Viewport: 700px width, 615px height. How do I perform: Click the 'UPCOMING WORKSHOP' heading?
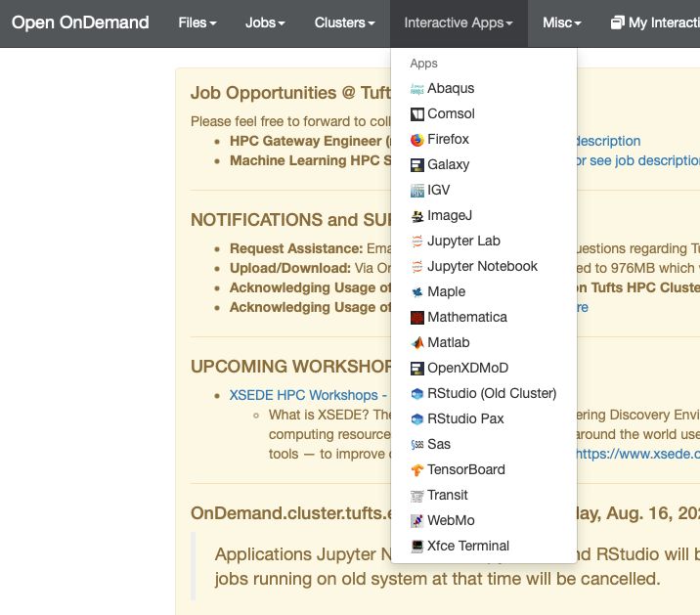tap(290, 367)
